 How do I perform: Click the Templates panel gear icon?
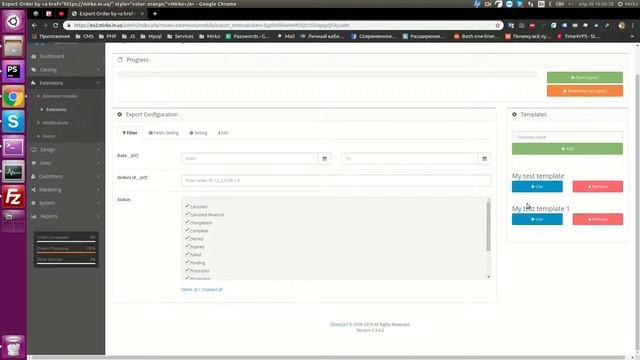(x=514, y=114)
